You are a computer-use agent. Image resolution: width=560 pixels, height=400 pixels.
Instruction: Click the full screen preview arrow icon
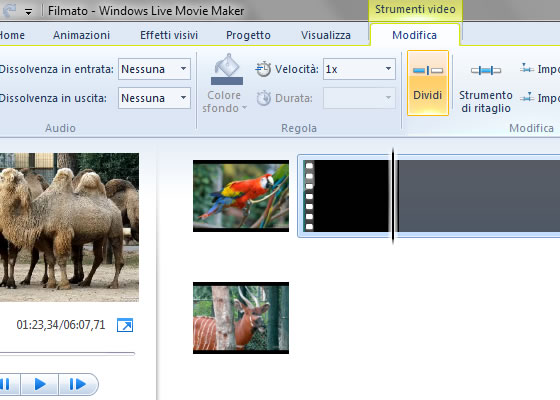[x=125, y=325]
